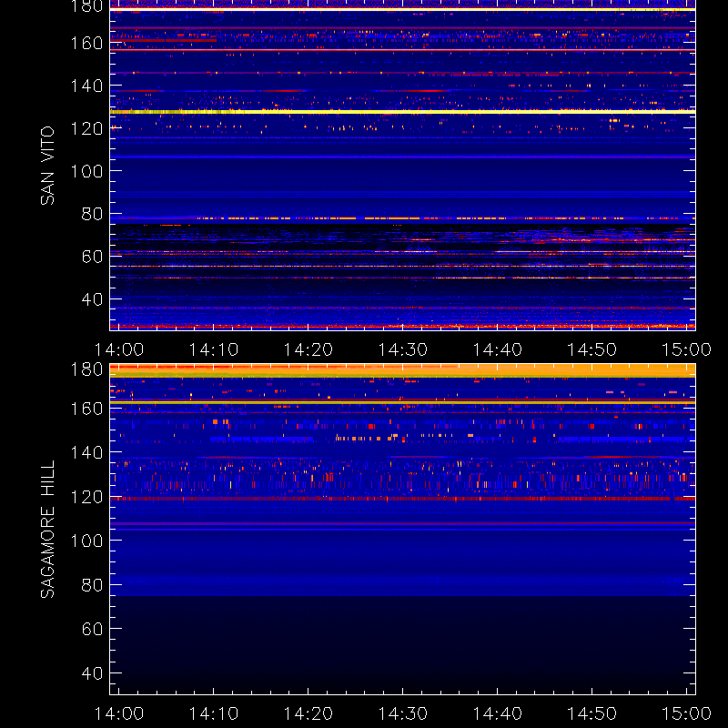Pick the 180 label on Sagamore Hill axis
The width and height of the screenshot is (728, 728).
coord(86,369)
